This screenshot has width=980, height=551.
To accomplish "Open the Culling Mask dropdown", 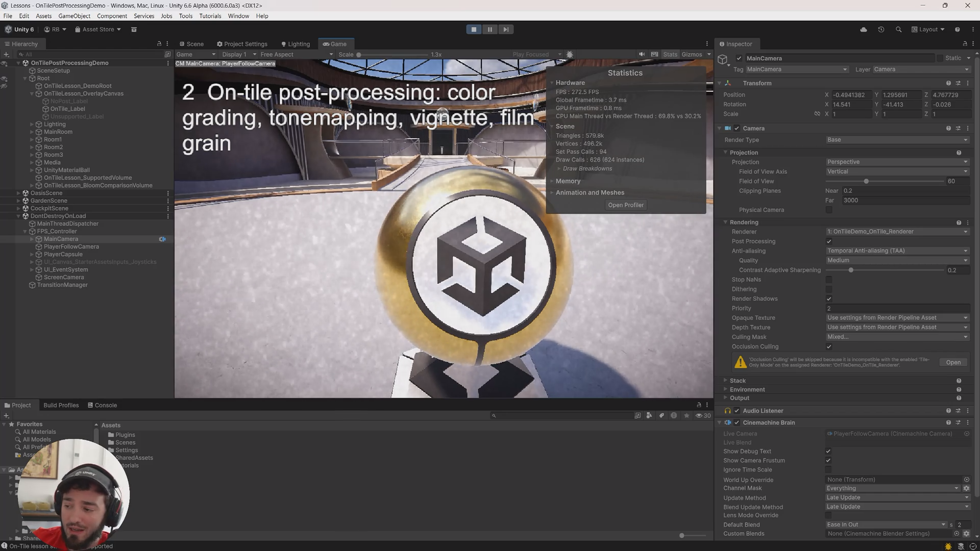I will (897, 337).
